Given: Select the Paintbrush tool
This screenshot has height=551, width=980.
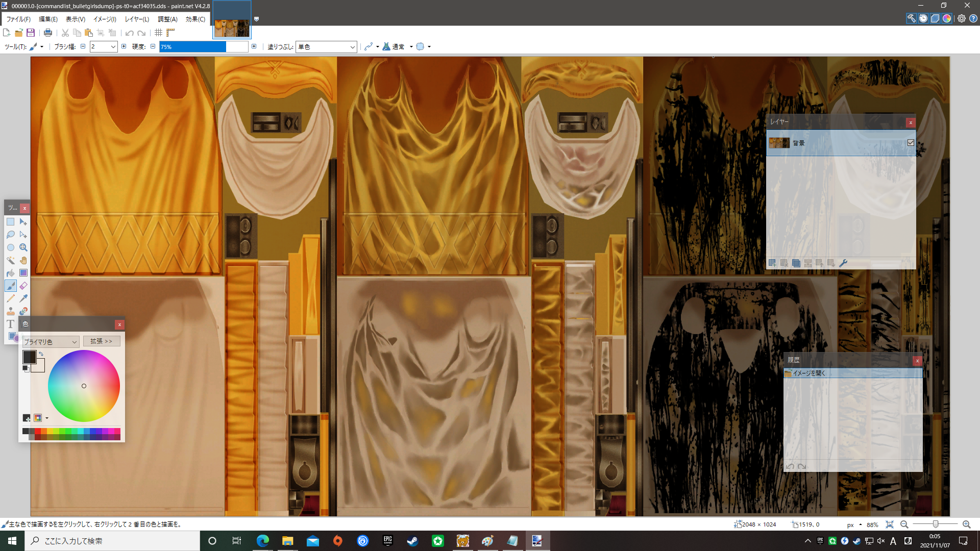Looking at the screenshot, I should click(x=10, y=286).
